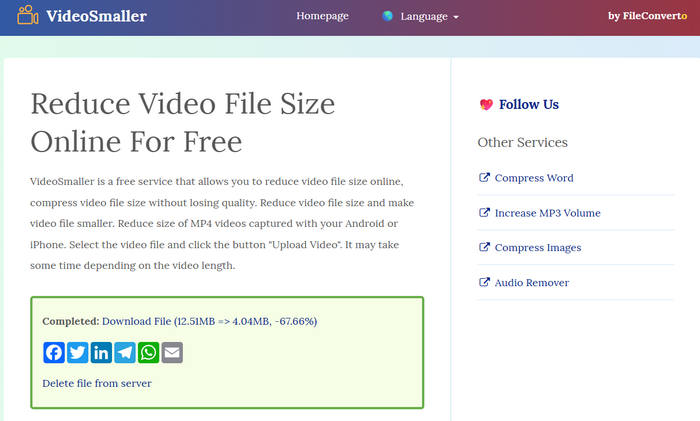Image resolution: width=700 pixels, height=421 pixels.
Task: Open the Follow Us heading link
Action: coord(529,104)
